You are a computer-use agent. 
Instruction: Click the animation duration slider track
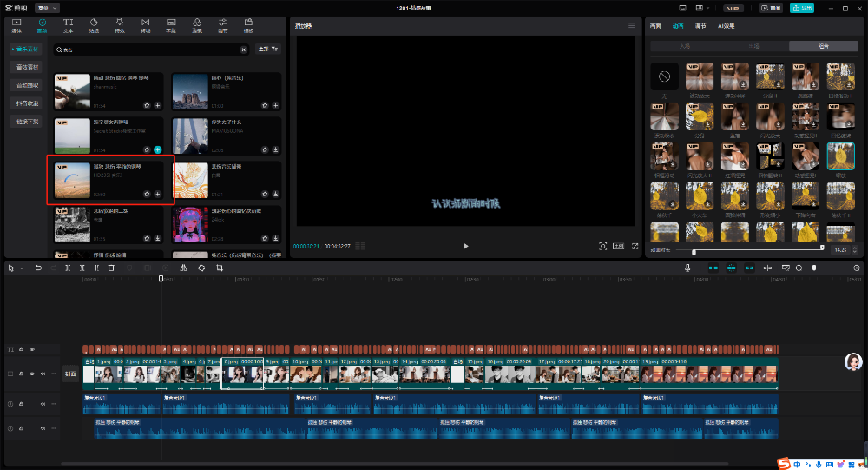tap(755, 250)
